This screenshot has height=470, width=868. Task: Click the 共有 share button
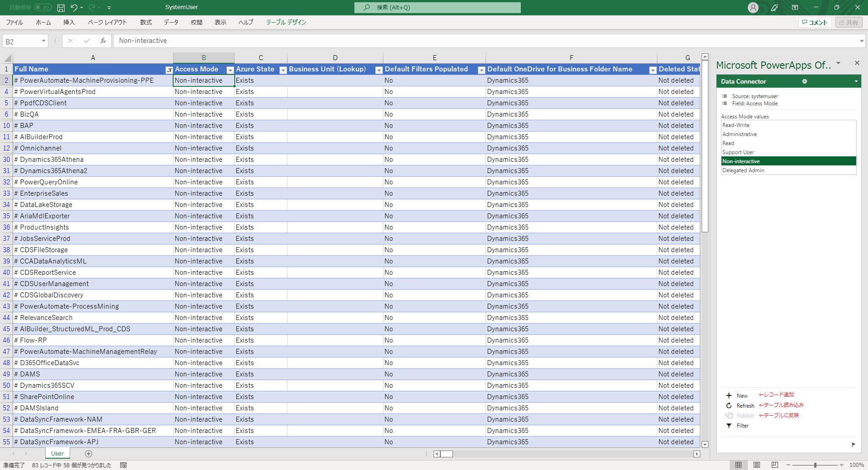849,22
